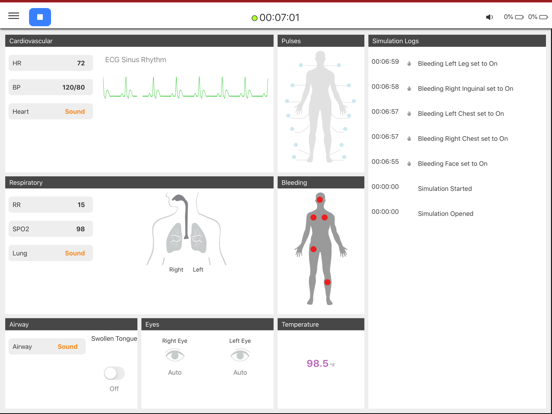Click the Bleeding panel header

pos(321,182)
